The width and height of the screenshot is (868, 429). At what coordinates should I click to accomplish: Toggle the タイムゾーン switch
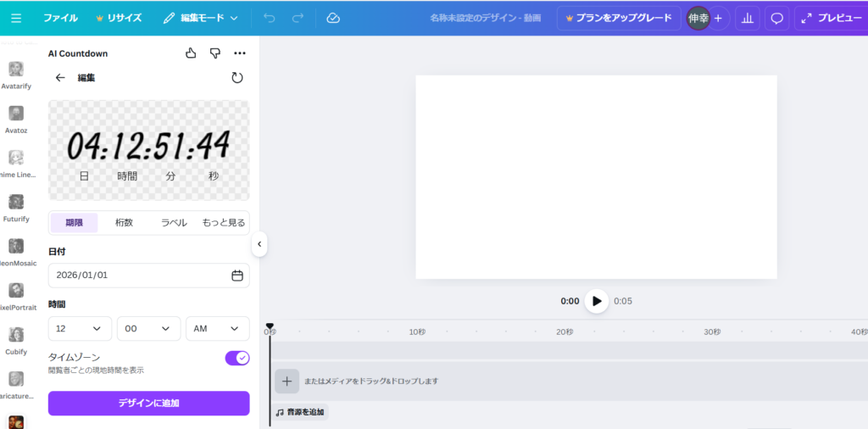click(237, 358)
